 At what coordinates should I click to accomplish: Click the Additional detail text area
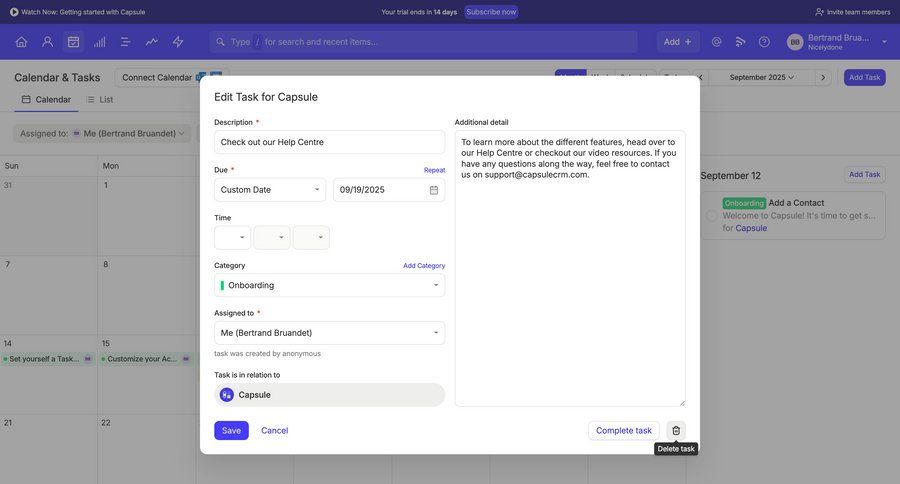click(570, 269)
